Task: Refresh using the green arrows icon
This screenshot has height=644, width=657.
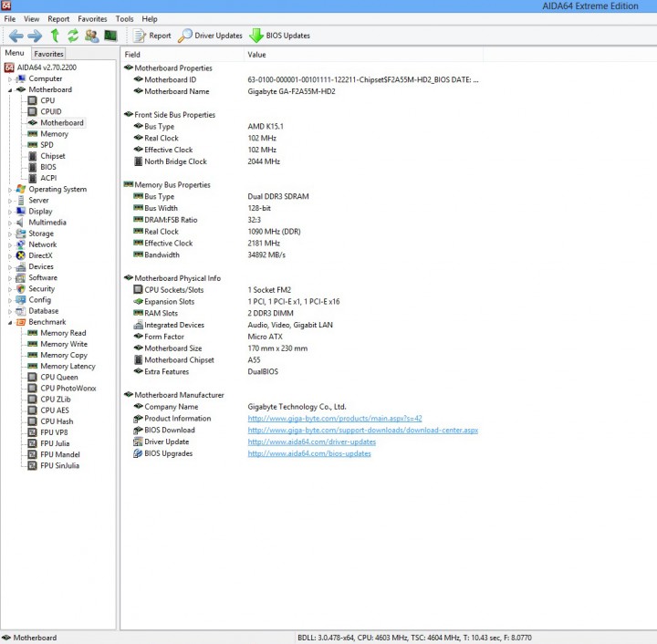Action: pos(73,36)
